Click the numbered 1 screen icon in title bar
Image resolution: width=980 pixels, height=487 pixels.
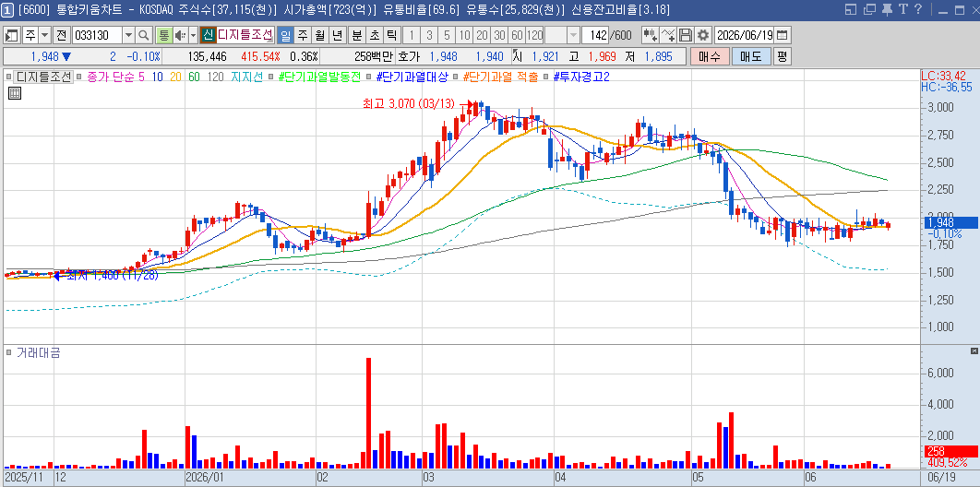click(x=7, y=8)
